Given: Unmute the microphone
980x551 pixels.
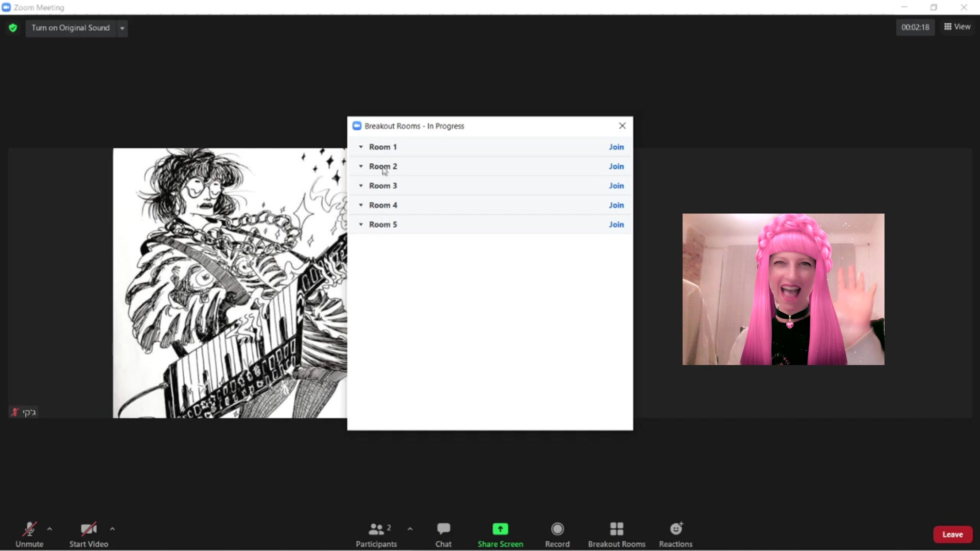Looking at the screenshot, I should point(29,534).
